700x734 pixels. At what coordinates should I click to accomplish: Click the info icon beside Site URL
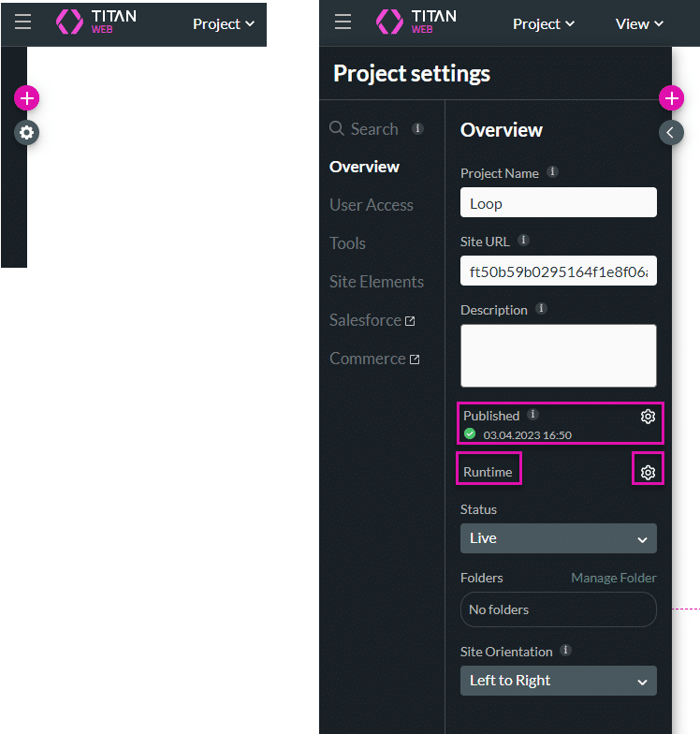pyautogui.click(x=524, y=241)
